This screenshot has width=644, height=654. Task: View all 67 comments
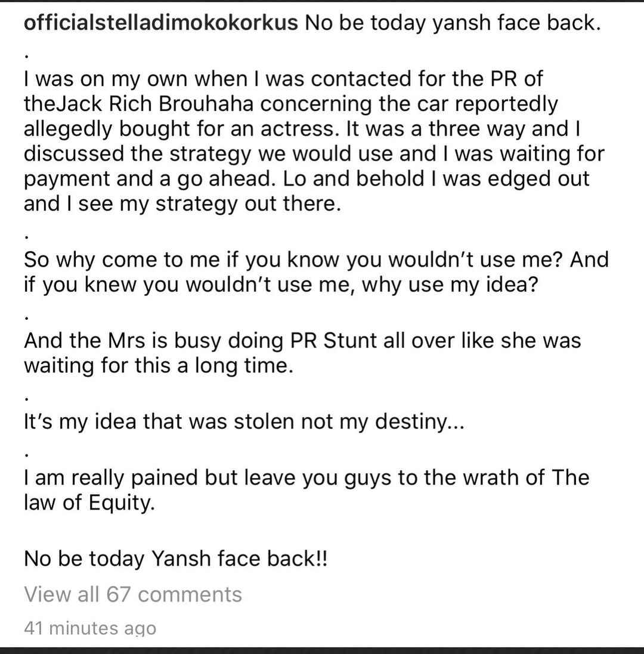tap(133, 594)
